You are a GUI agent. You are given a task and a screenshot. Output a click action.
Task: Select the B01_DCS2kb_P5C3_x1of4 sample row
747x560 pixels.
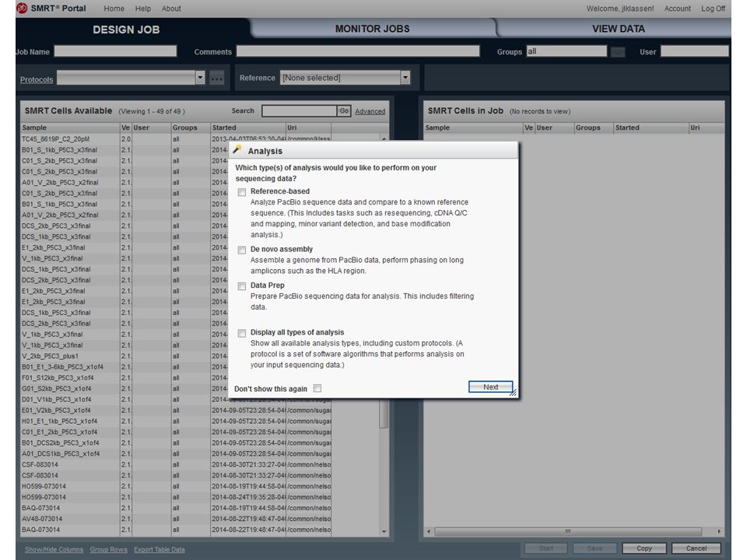click(x=177, y=443)
